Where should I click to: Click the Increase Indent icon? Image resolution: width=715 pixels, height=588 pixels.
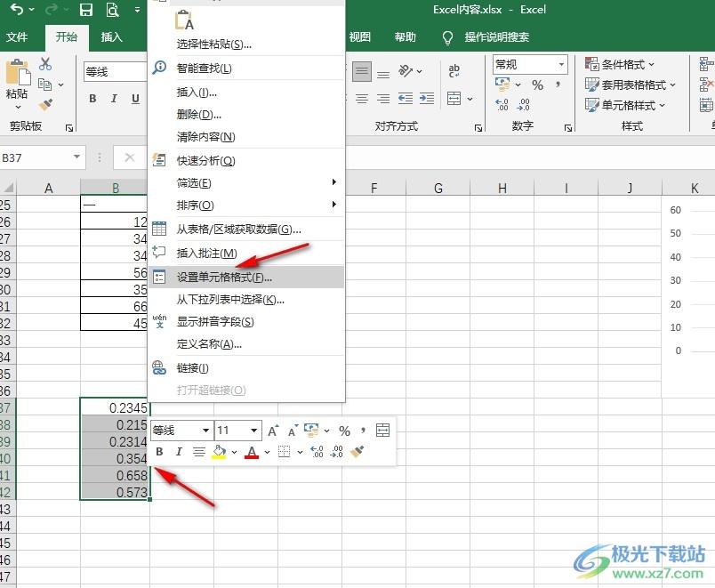tap(427, 99)
